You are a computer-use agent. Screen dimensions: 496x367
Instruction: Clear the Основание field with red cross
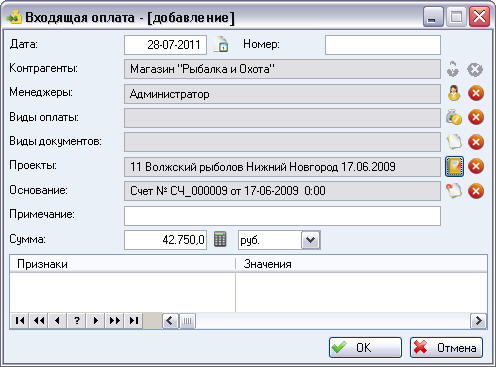tap(476, 191)
